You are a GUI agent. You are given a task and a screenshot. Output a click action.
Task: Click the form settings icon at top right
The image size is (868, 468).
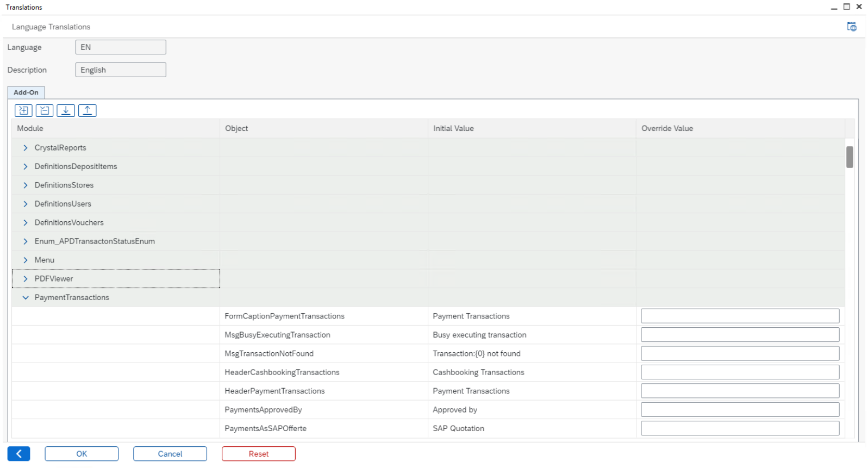[852, 27]
